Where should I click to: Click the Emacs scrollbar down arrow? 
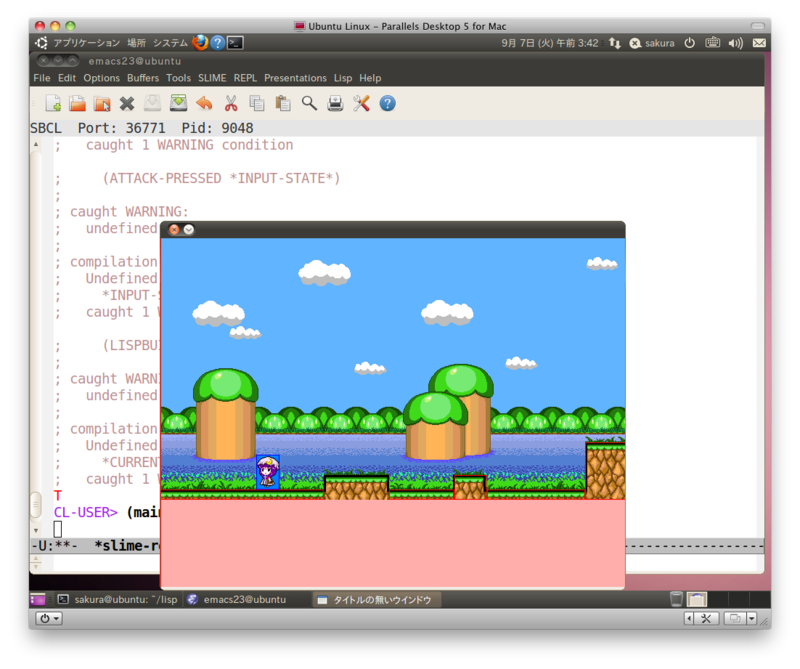36,530
